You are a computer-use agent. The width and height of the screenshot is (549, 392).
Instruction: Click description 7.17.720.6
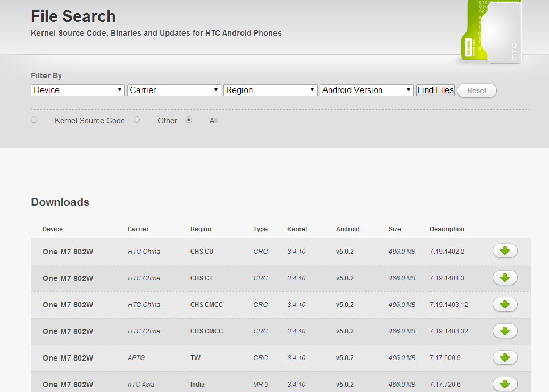coord(445,385)
